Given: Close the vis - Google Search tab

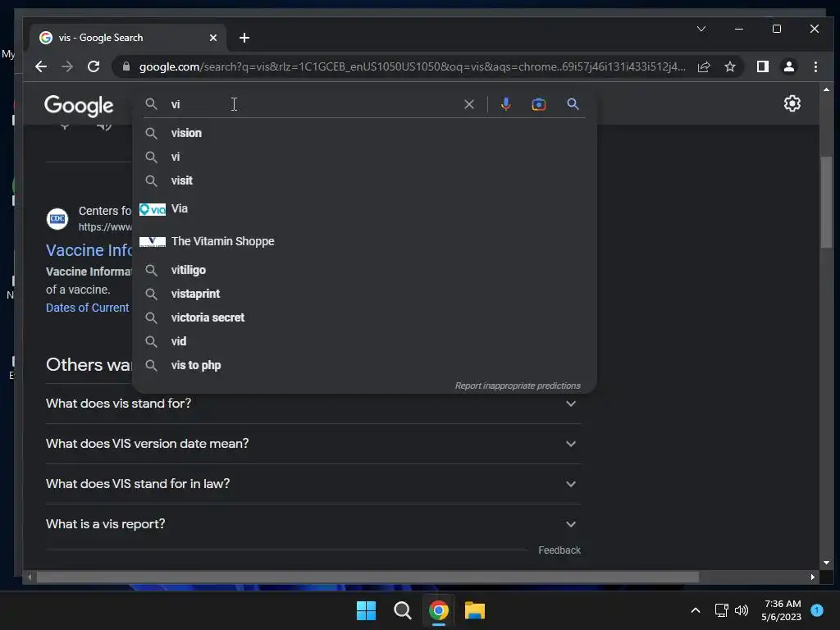Looking at the screenshot, I should (x=213, y=38).
